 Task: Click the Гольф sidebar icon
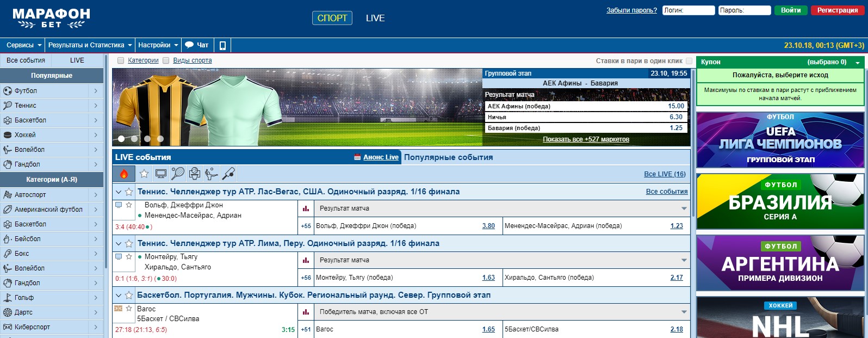click(8, 298)
